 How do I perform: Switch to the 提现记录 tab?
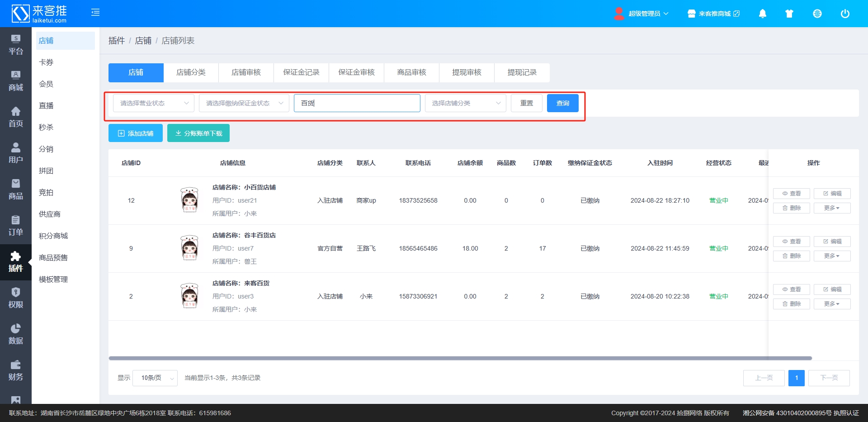(522, 72)
